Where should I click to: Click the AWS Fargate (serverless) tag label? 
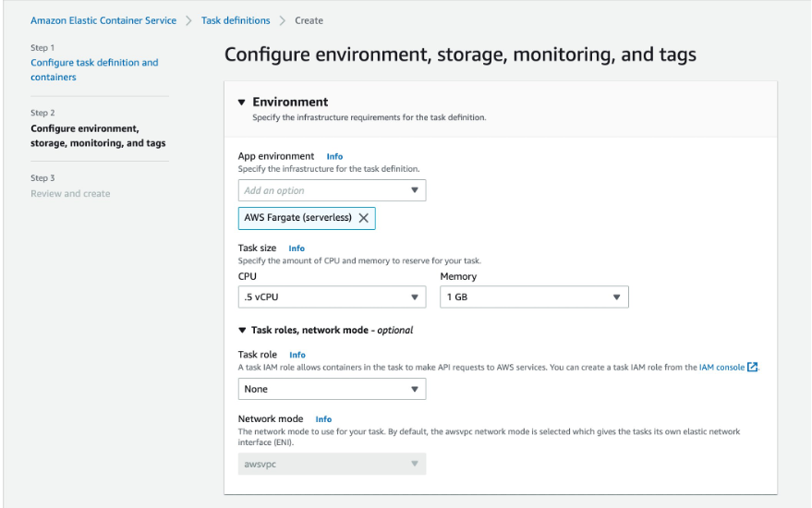(297, 217)
